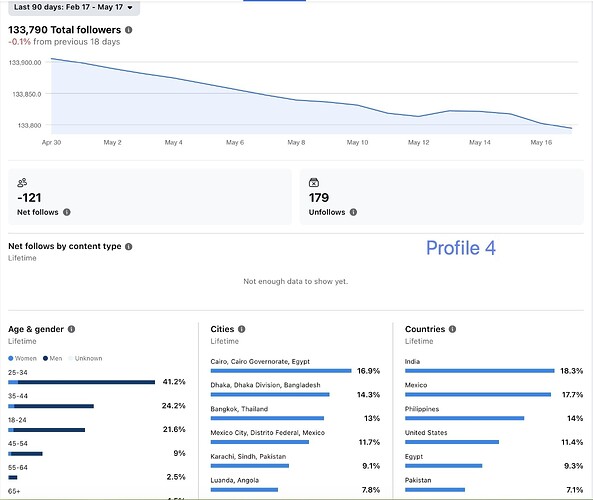The image size is (593, 500).
Task: Click the 7.8% value for Luanda
Action: tap(371, 490)
